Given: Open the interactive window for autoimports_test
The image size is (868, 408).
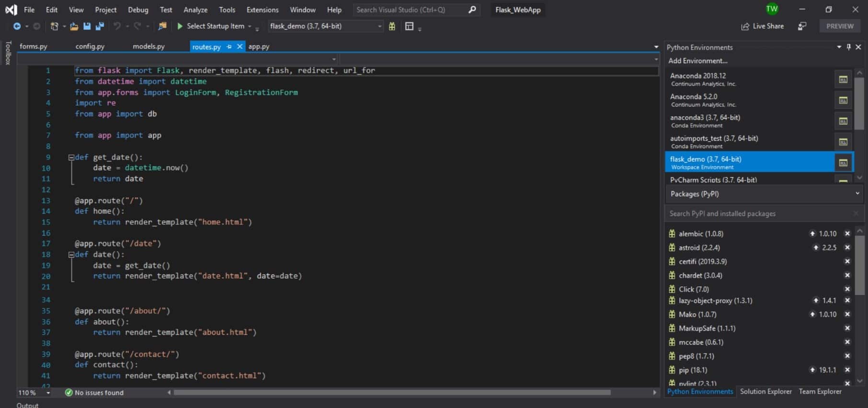Looking at the screenshot, I should (x=843, y=142).
